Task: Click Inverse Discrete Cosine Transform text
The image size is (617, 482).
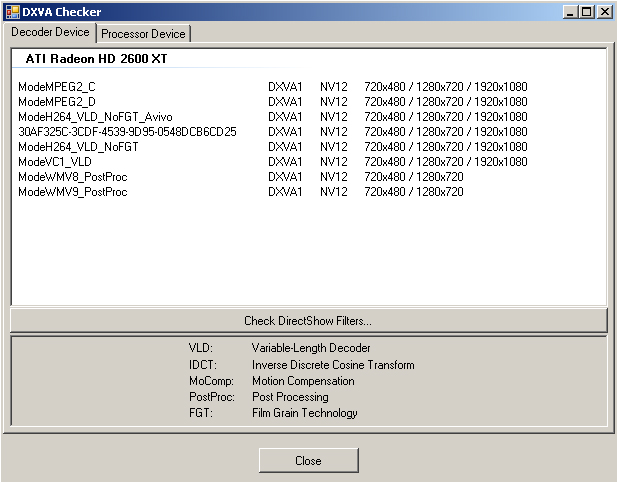Action: tap(333, 365)
